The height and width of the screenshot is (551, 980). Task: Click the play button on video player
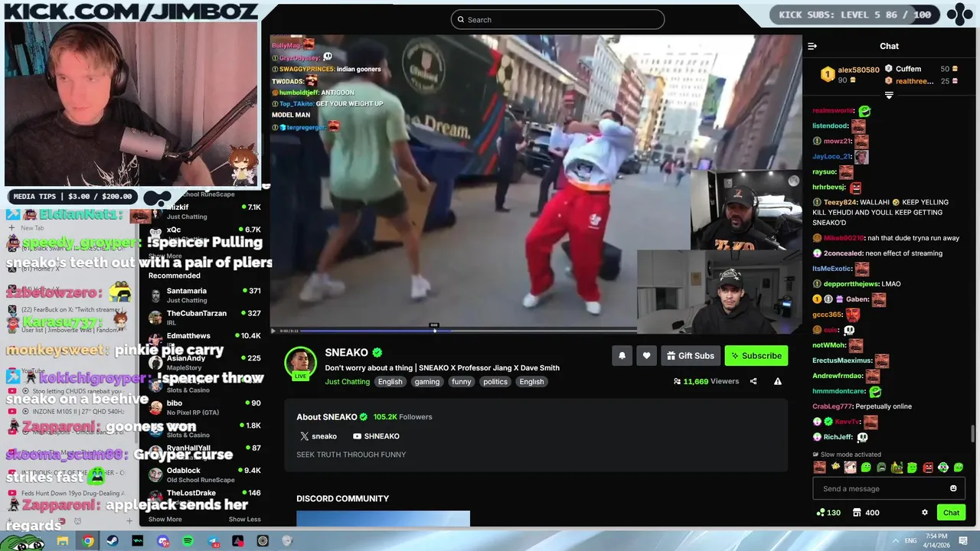pyautogui.click(x=273, y=331)
